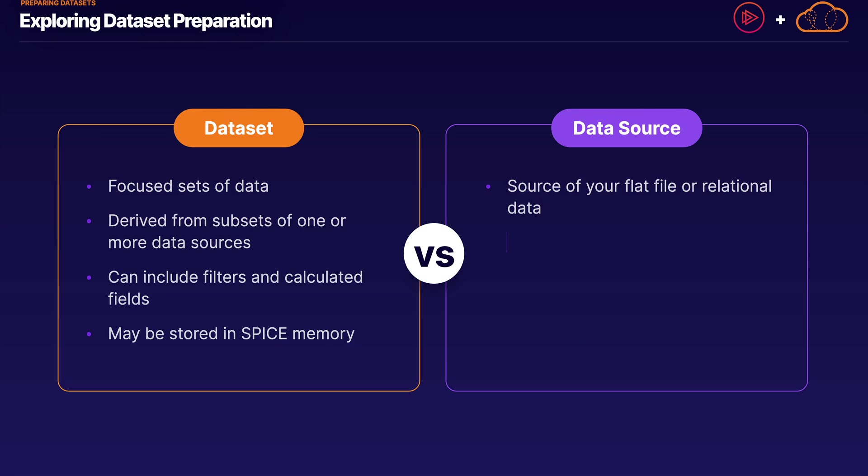Click bullet dot beside "Derived from subsets"
The image size is (868, 476).
[89, 221]
